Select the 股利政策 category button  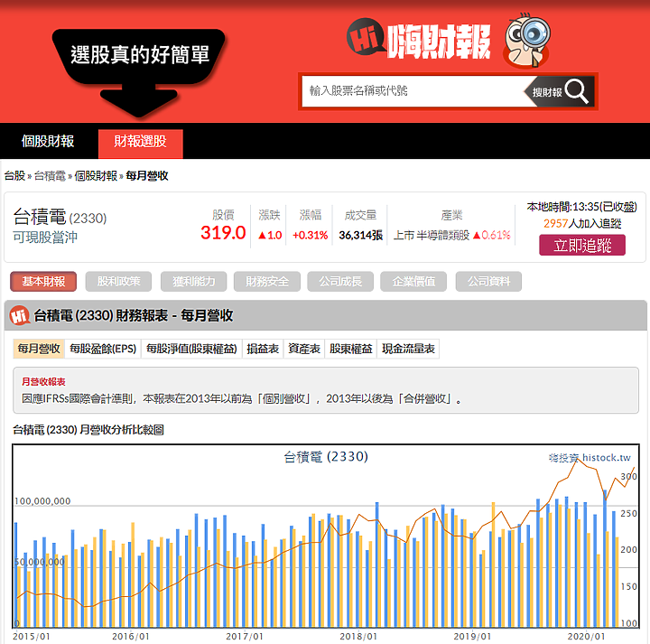pyautogui.click(x=118, y=282)
